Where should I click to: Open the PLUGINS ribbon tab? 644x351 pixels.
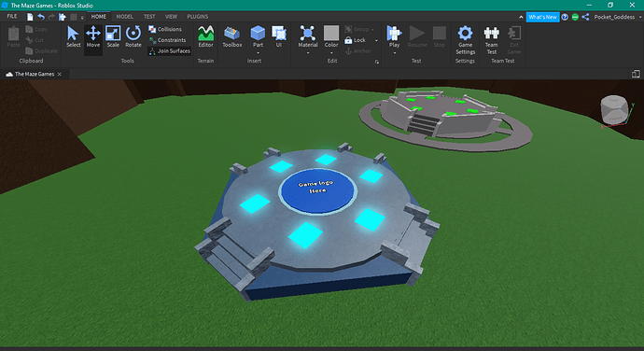[198, 17]
